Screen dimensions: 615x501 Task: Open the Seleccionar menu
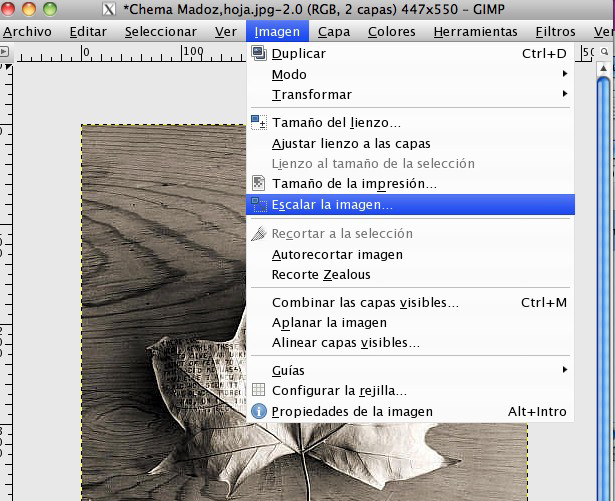(x=161, y=31)
